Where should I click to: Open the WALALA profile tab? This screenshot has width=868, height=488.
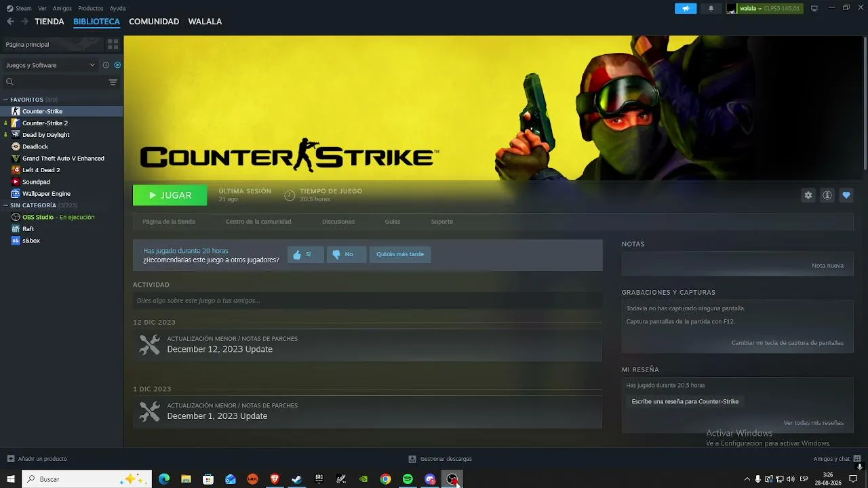pos(205,22)
